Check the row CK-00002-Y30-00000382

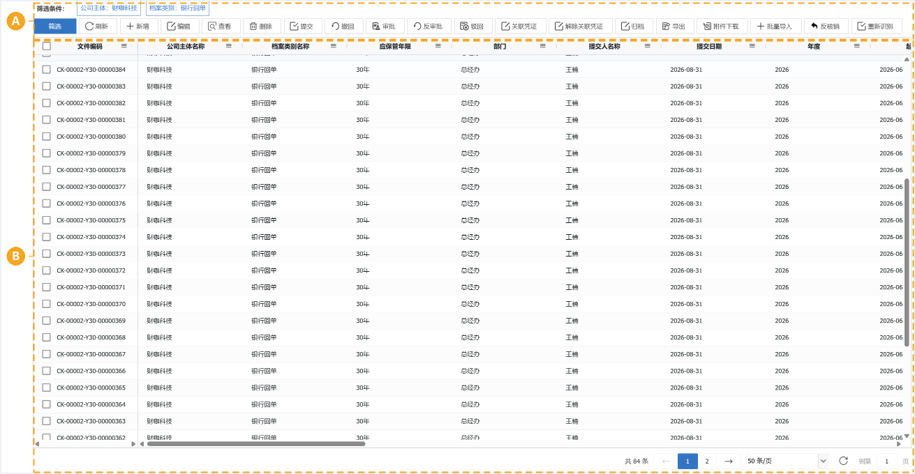click(x=46, y=103)
